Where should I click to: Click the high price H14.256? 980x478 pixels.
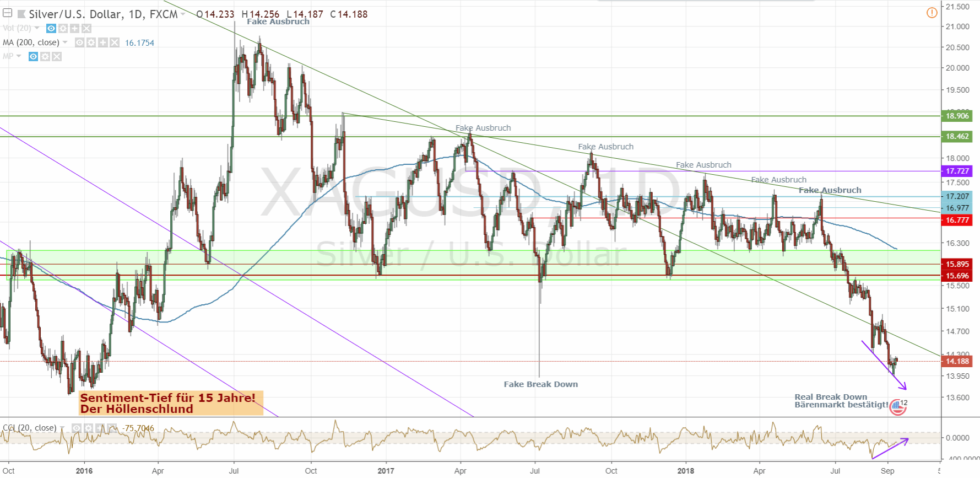(x=261, y=14)
